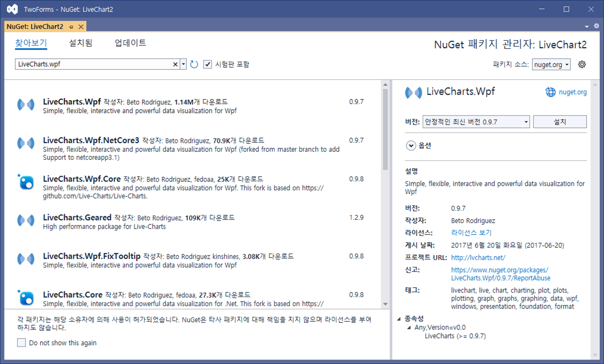Collapse the 종속성 dependencies tree node
604x364 pixels.
(x=399, y=319)
